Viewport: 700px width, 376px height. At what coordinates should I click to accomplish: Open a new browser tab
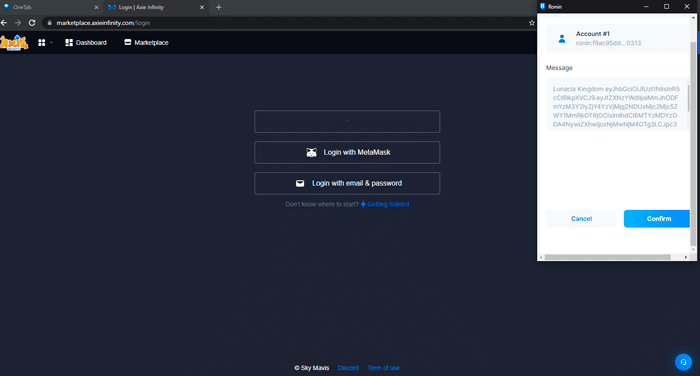(219, 7)
